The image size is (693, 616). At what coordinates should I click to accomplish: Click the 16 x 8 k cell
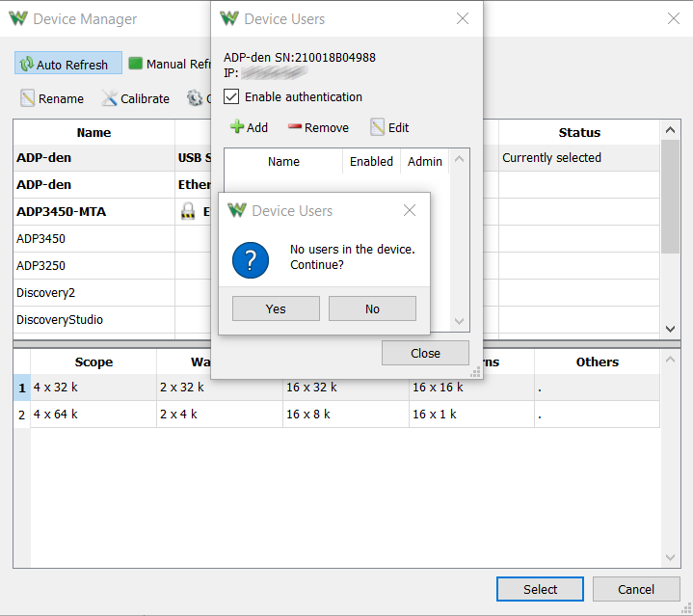[346, 415]
